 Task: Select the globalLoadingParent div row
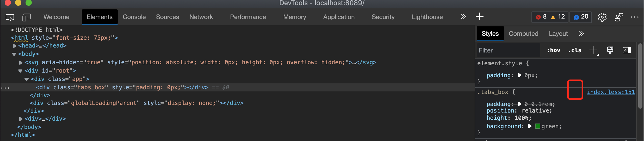coord(137,103)
